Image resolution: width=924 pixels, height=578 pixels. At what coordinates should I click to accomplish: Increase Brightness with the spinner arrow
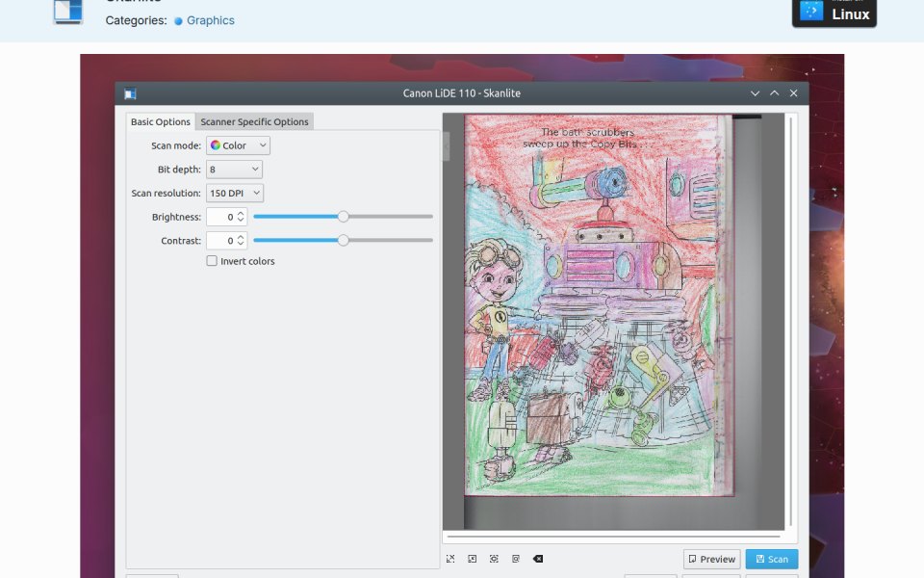241,214
